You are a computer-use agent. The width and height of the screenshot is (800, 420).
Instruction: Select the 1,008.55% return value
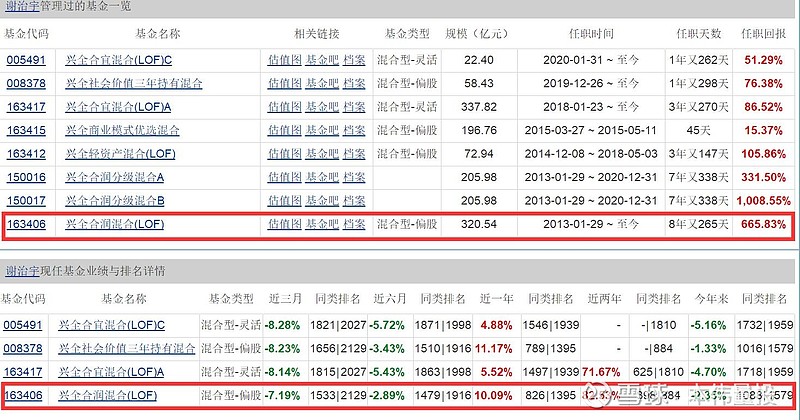(763, 201)
